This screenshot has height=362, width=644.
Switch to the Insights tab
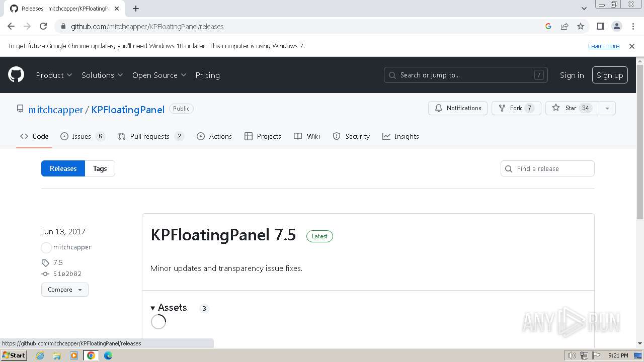click(x=400, y=136)
